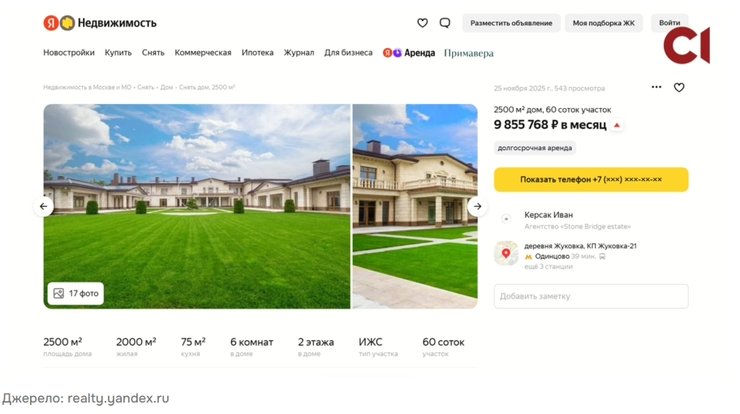Open favorites heart icon in header

(x=422, y=23)
